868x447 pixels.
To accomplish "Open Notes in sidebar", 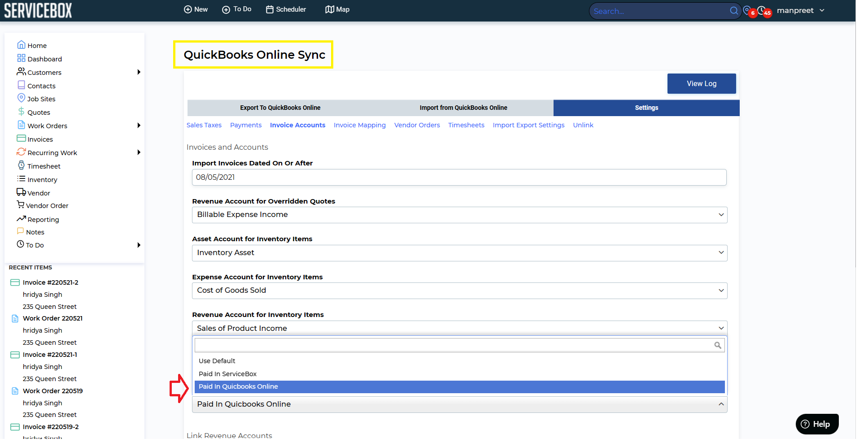I will 31,232.
